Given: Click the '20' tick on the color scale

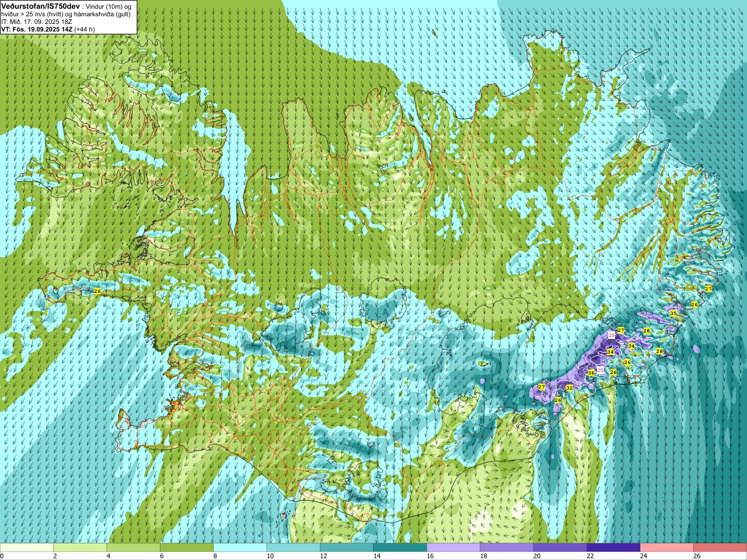Looking at the screenshot, I should (x=537, y=556).
